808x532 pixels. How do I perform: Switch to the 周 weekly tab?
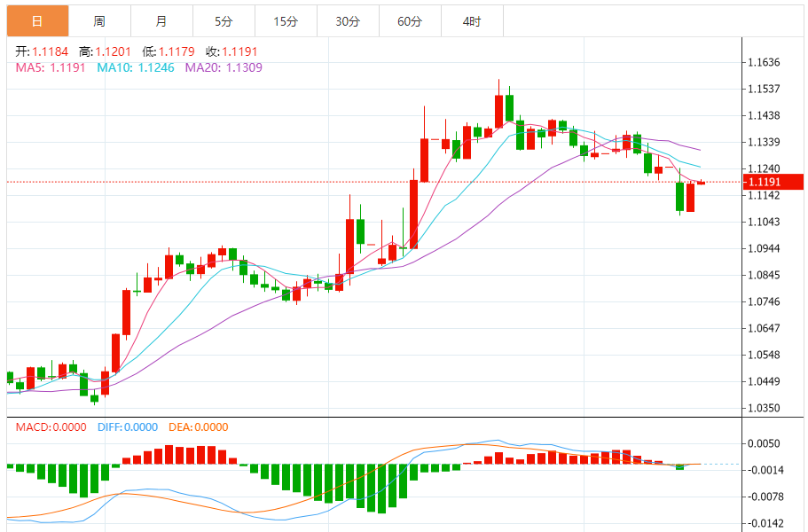click(99, 21)
